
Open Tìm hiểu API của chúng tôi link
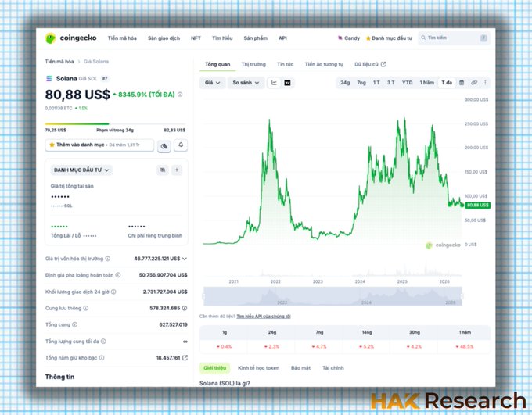point(264,317)
